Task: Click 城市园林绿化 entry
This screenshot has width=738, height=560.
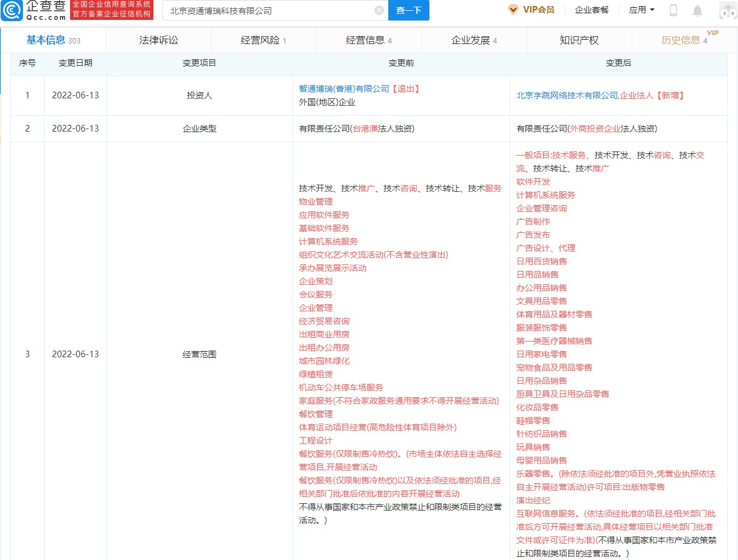Action: (x=324, y=361)
